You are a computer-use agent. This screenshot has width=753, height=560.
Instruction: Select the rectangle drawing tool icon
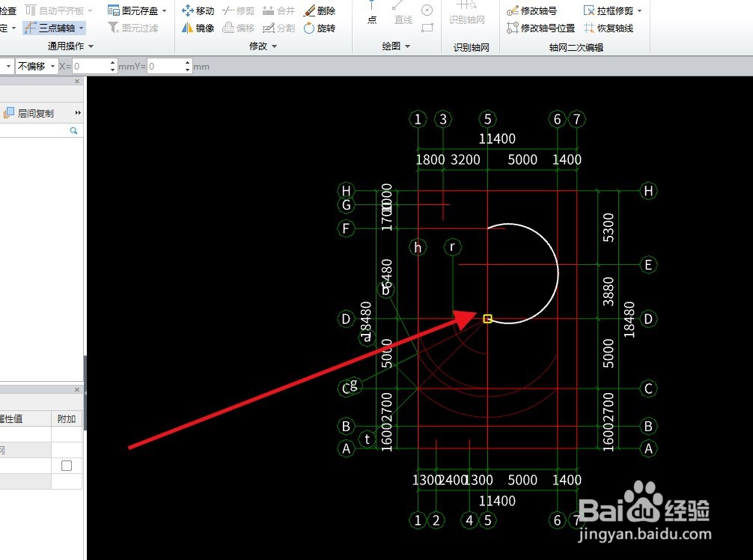[x=427, y=28]
